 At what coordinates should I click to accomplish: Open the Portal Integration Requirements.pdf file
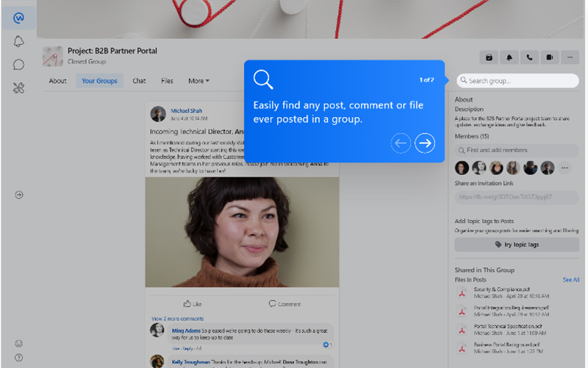coord(511,308)
